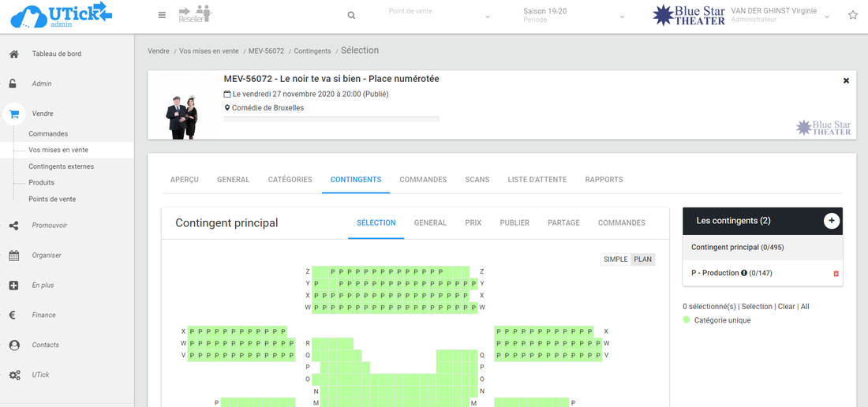Click the Reseller mode icon
This screenshot has width=868, height=407.
(x=196, y=15)
